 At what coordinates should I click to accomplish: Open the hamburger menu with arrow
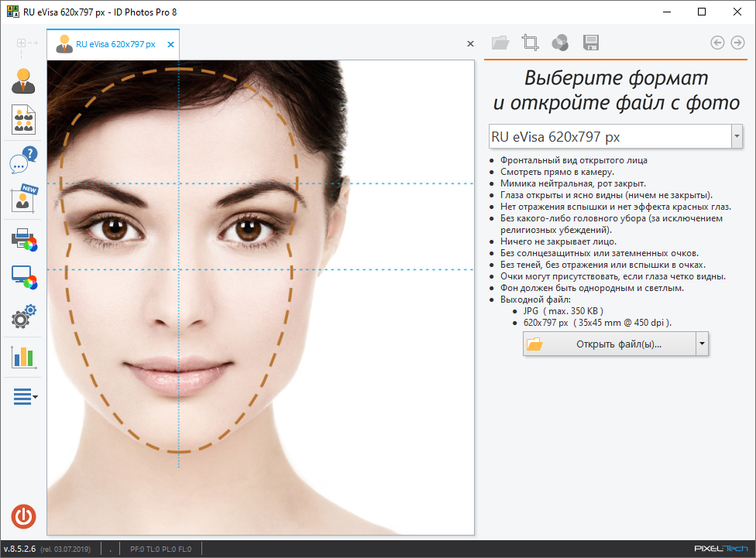[x=26, y=396]
